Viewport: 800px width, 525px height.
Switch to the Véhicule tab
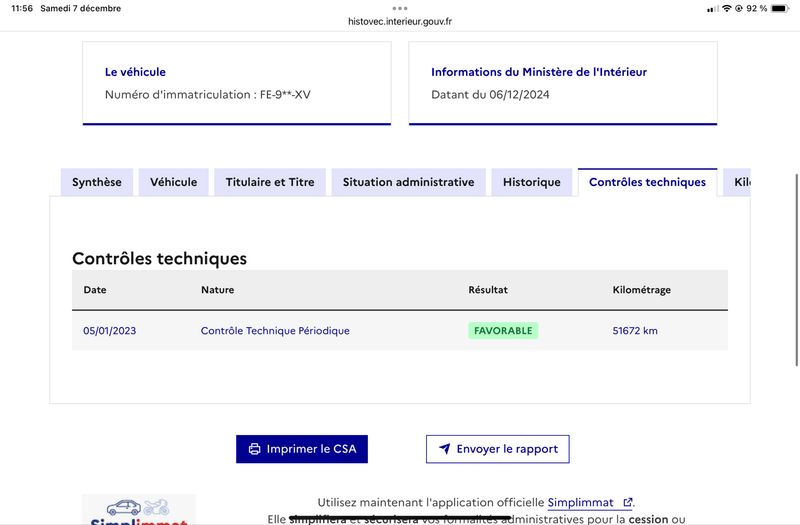pyautogui.click(x=173, y=182)
